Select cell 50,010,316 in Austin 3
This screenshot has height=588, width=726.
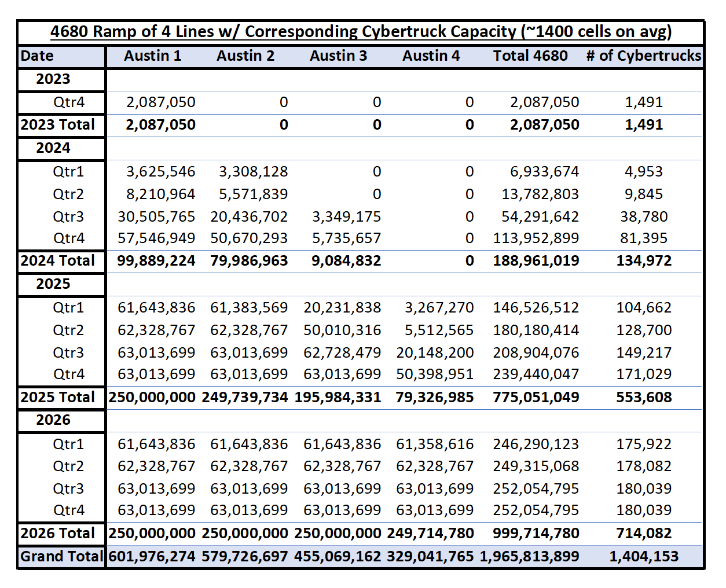[x=342, y=330]
